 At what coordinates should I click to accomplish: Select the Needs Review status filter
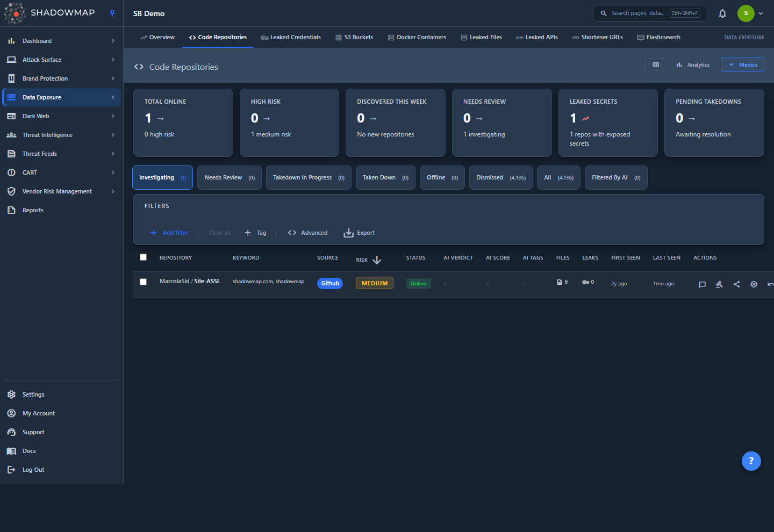[230, 178]
